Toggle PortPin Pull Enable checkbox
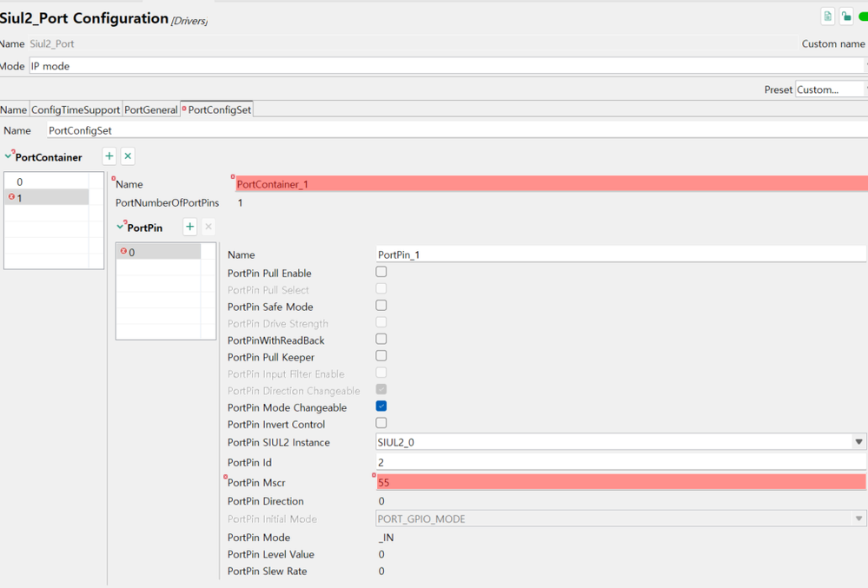This screenshot has height=588, width=868. (381, 272)
